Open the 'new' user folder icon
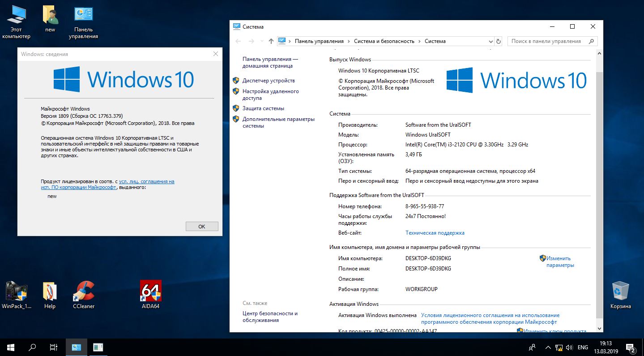This screenshot has height=356, width=644. pyautogui.click(x=50, y=19)
